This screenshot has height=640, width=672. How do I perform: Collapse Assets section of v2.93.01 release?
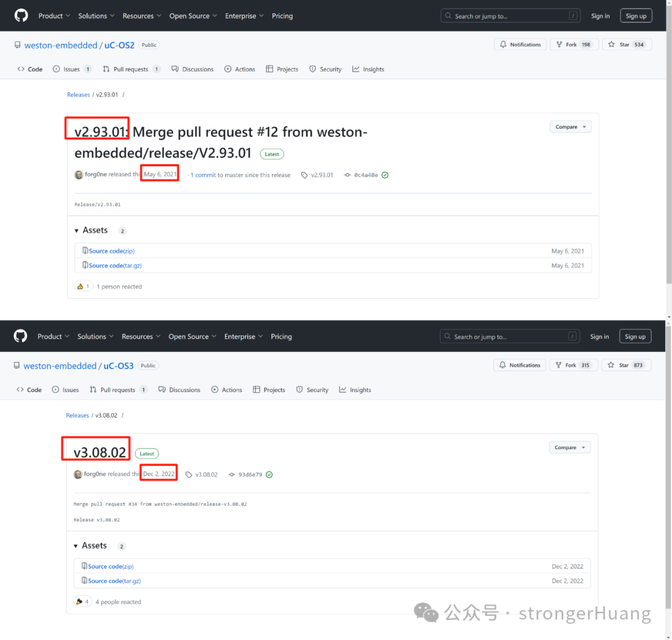pyautogui.click(x=91, y=231)
